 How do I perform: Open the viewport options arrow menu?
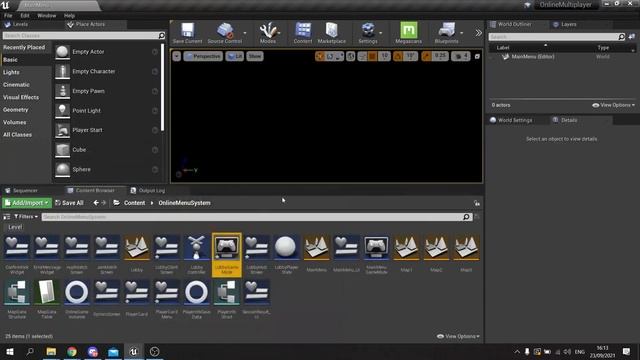coord(176,56)
